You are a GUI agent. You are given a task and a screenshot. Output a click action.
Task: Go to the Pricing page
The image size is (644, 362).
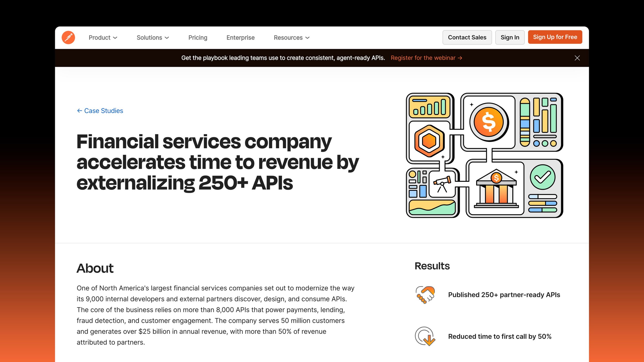[x=198, y=38]
